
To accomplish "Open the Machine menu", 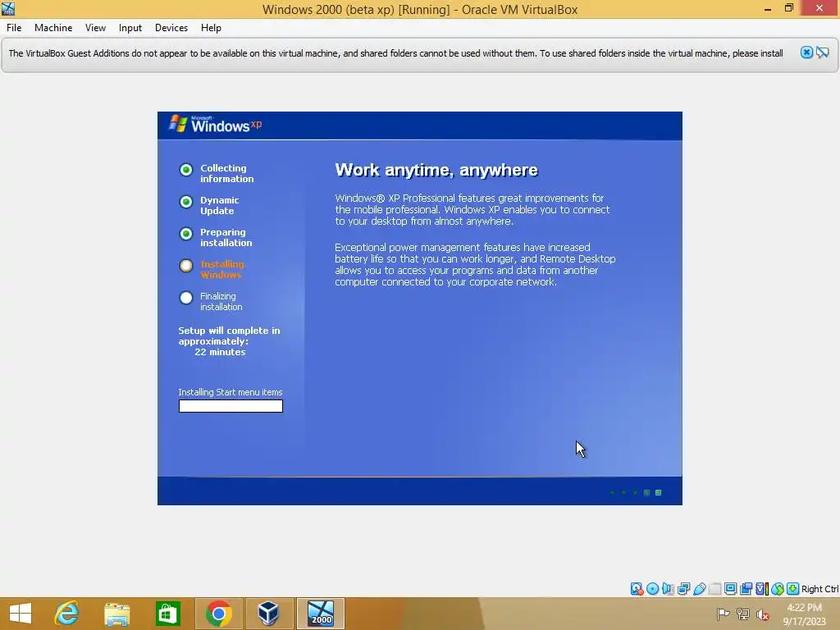I will pyautogui.click(x=53, y=28).
